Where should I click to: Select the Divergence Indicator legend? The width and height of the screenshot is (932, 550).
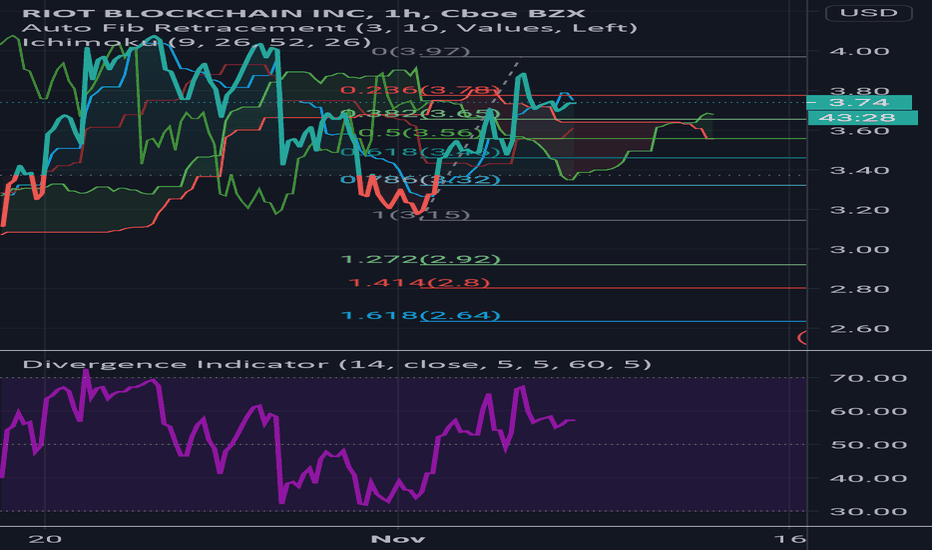[x=337, y=364]
